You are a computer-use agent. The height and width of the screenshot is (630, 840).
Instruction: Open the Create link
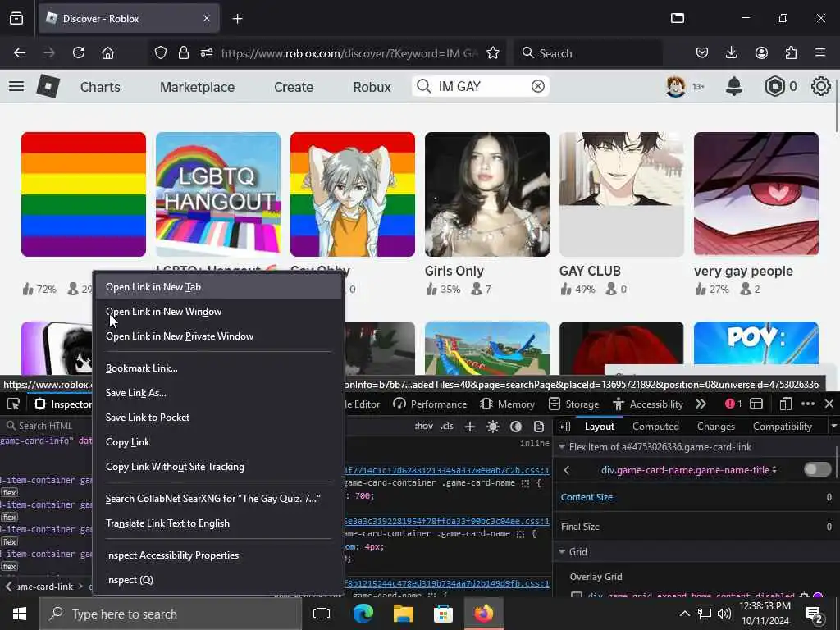pos(294,87)
